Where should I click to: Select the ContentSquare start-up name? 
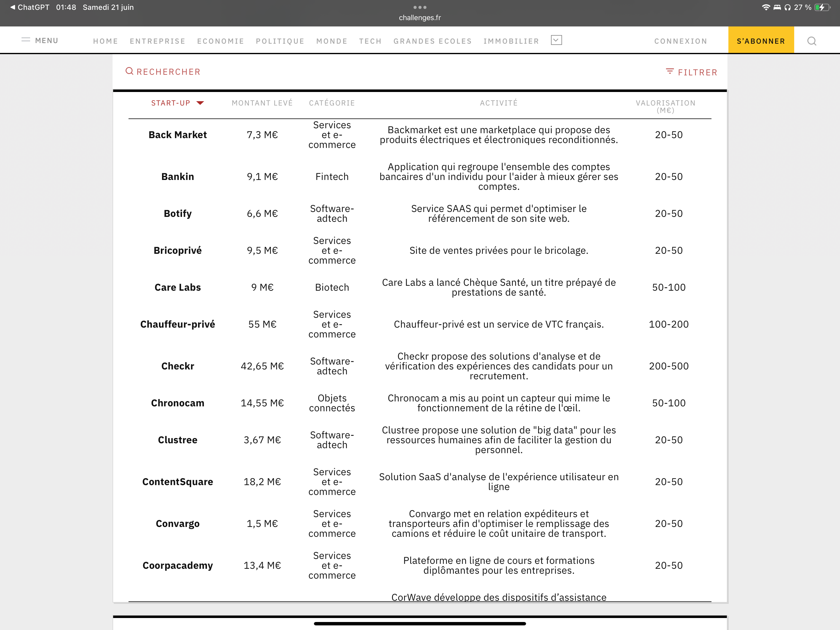(x=178, y=481)
